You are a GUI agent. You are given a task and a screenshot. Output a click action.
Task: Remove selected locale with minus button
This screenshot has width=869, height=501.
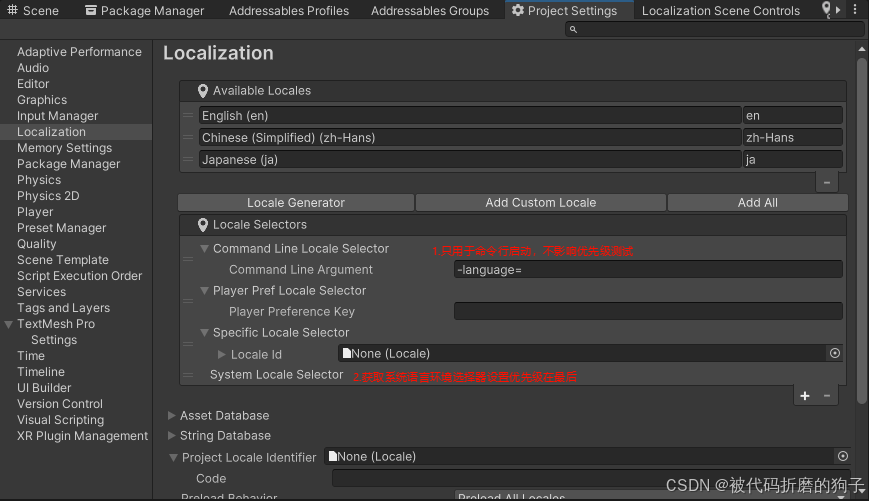[x=827, y=182]
